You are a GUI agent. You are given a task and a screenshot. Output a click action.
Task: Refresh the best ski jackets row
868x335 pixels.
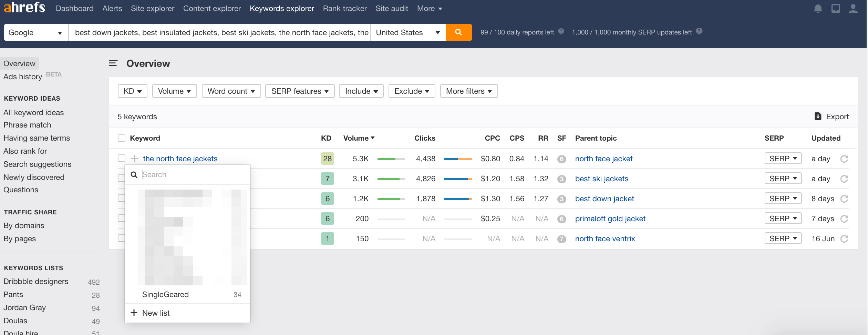pos(844,179)
